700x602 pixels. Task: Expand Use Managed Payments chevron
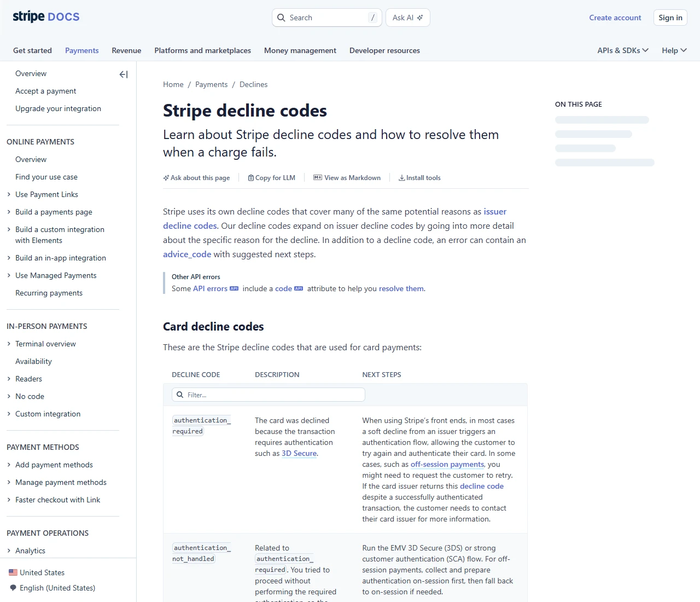(x=9, y=275)
